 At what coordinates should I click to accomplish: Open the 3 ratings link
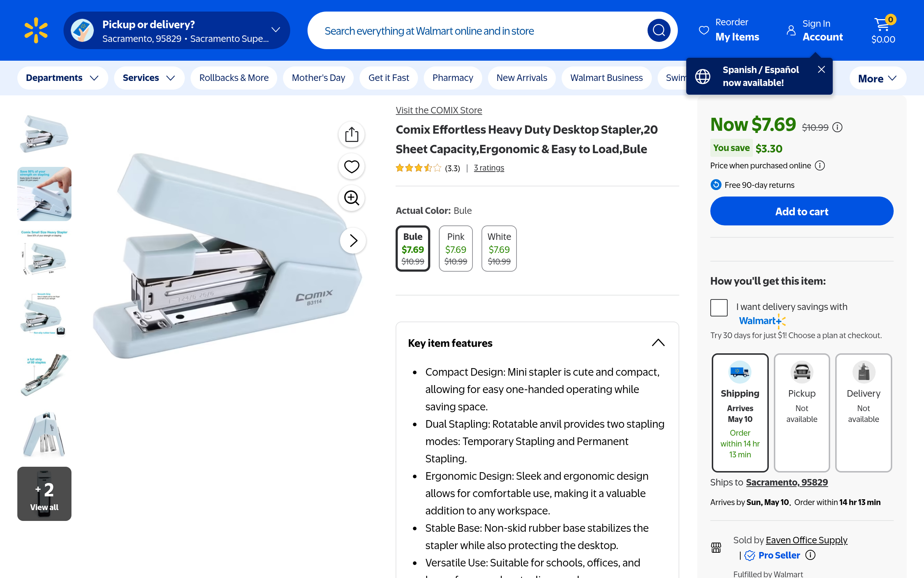point(489,168)
